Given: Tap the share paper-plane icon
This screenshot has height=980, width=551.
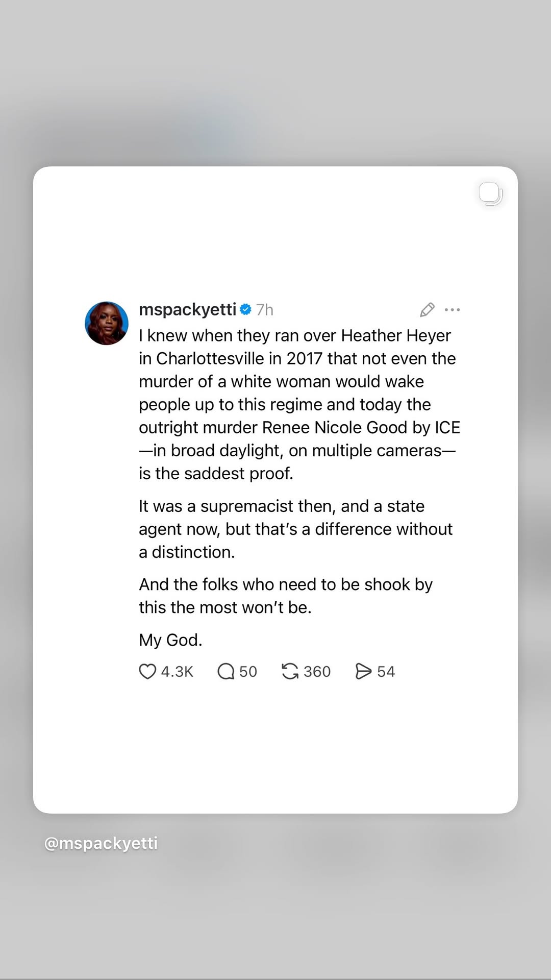Looking at the screenshot, I should (x=363, y=671).
